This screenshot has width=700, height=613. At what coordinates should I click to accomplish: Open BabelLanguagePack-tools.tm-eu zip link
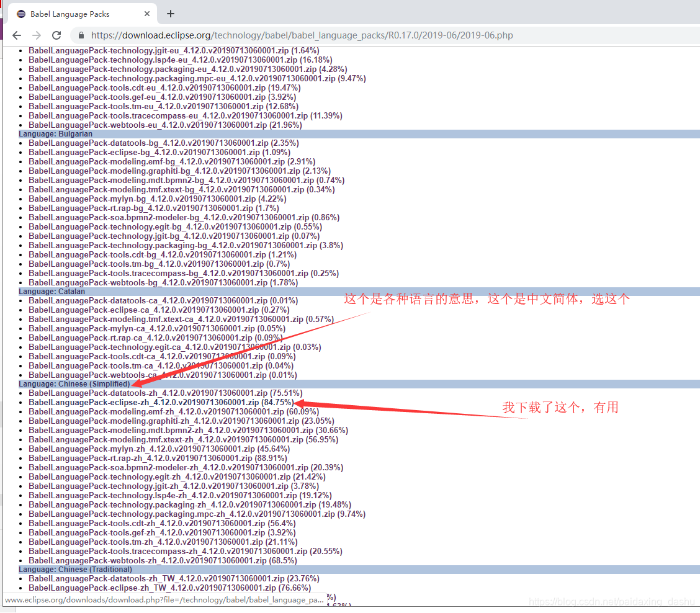click(163, 106)
